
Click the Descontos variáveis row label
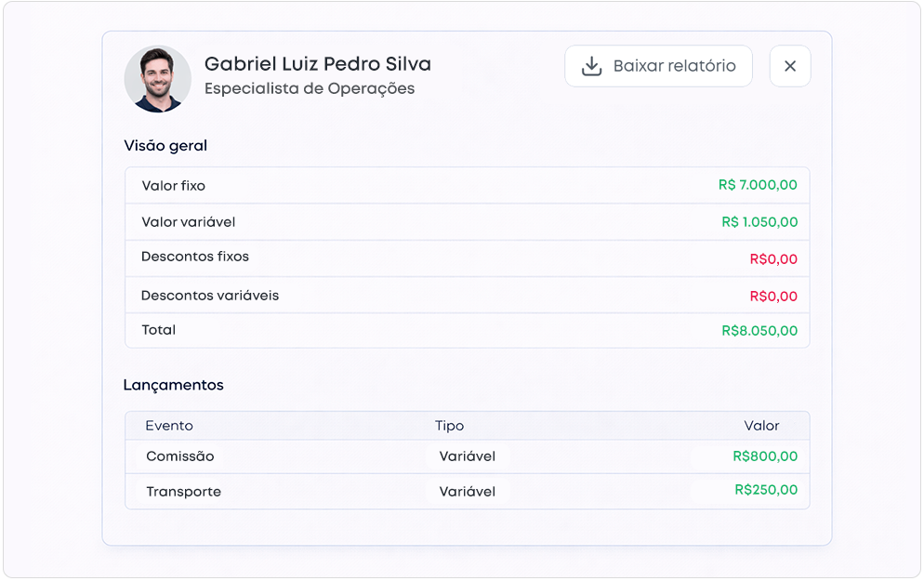pyautogui.click(x=210, y=296)
